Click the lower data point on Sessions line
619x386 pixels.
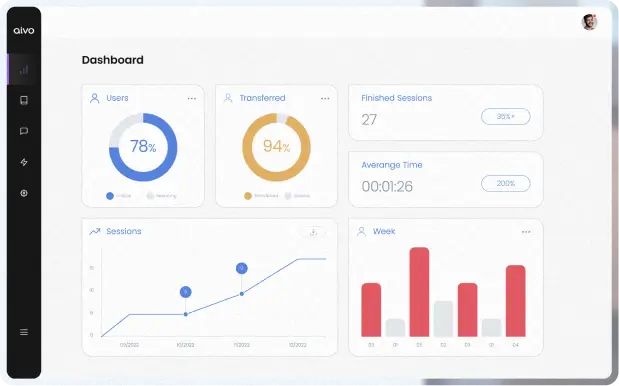pyautogui.click(x=186, y=314)
